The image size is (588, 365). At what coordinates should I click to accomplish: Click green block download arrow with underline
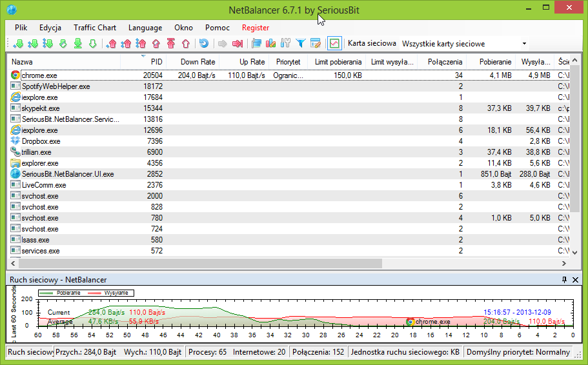(77, 43)
